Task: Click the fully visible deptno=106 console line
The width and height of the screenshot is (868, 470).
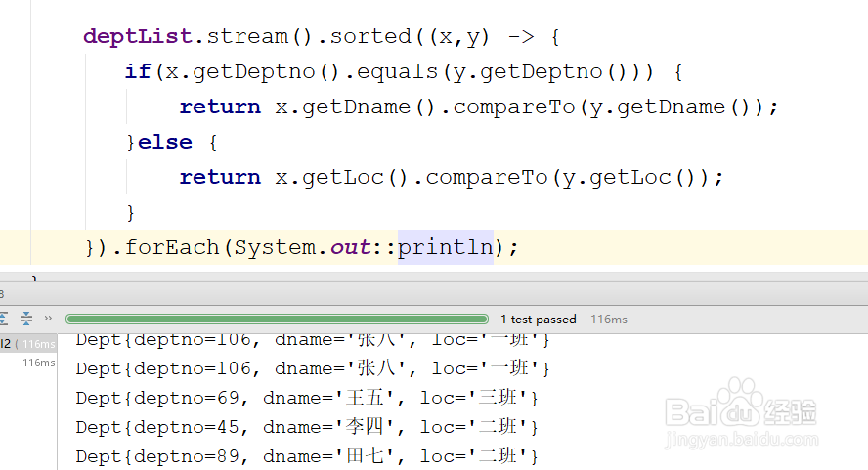Action: [x=313, y=368]
